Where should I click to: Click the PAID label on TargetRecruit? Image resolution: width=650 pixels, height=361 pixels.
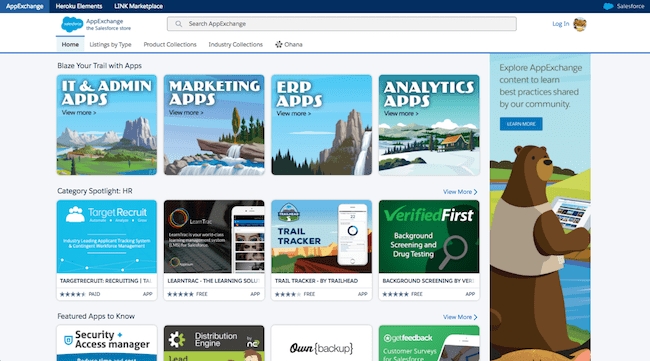point(94,294)
